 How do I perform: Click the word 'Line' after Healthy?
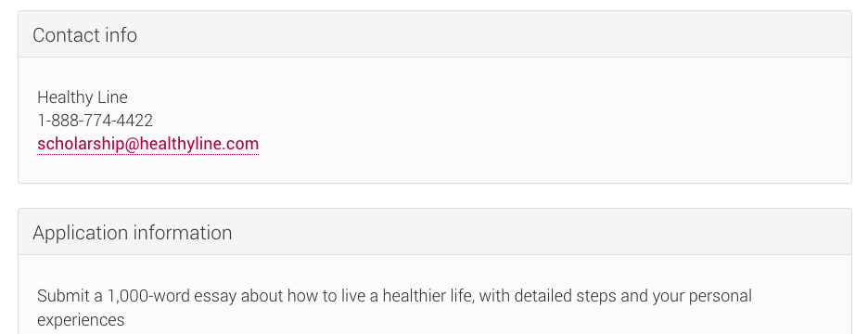[112, 97]
